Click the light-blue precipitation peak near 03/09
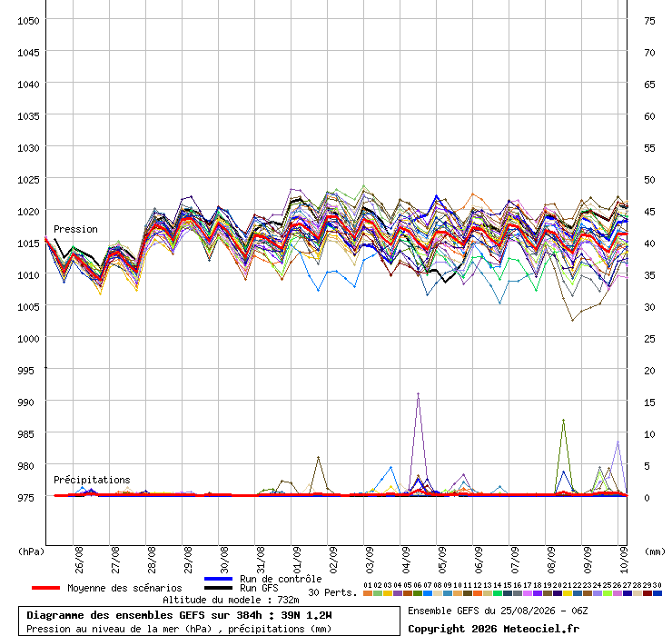Screen dimensions: 672x636 point(390,467)
